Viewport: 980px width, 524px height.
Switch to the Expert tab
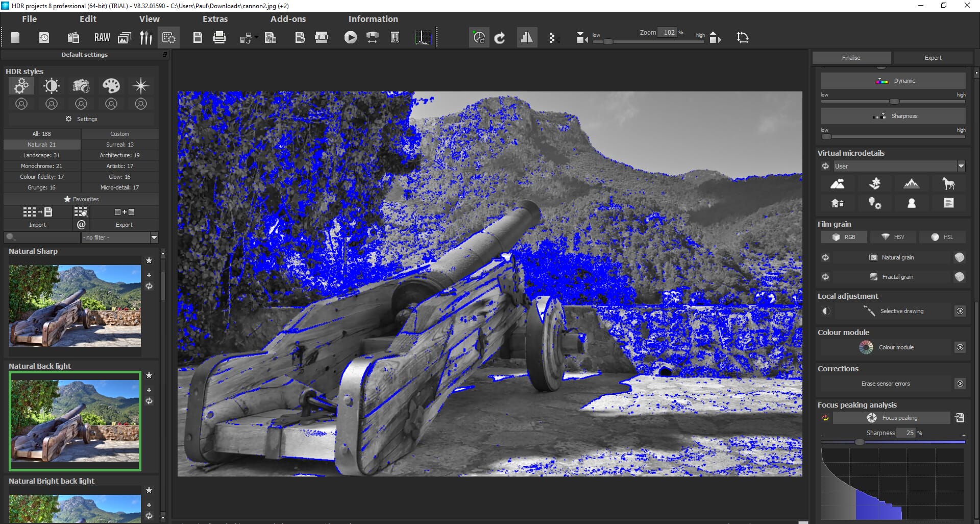(x=933, y=58)
